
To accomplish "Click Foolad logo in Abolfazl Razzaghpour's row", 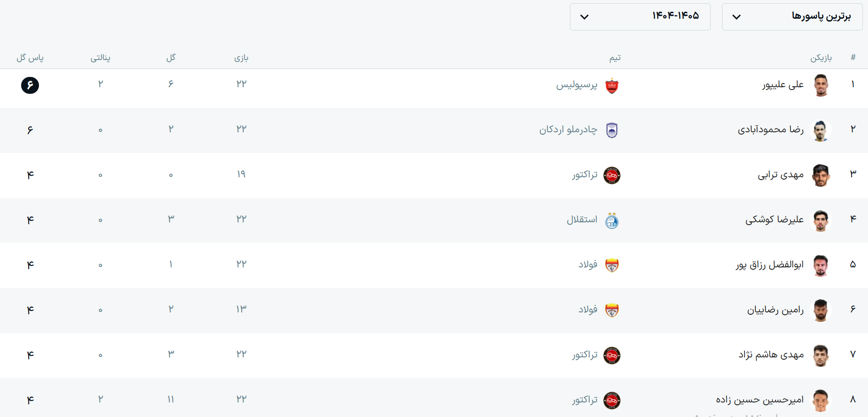I will point(612,265).
